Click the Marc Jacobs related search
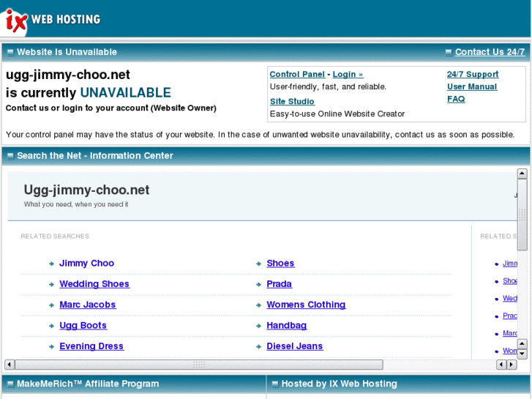This screenshot has width=532, height=399. pyautogui.click(x=88, y=305)
